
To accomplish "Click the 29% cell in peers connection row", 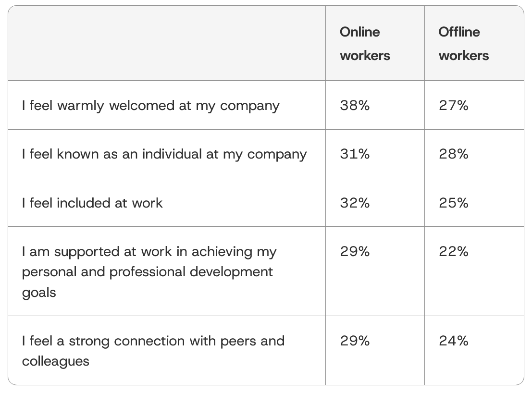I will pos(355,341).
